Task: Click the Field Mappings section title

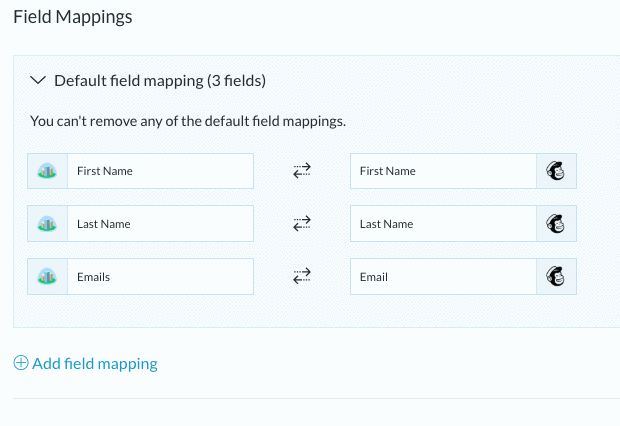Action: (73, 17)
